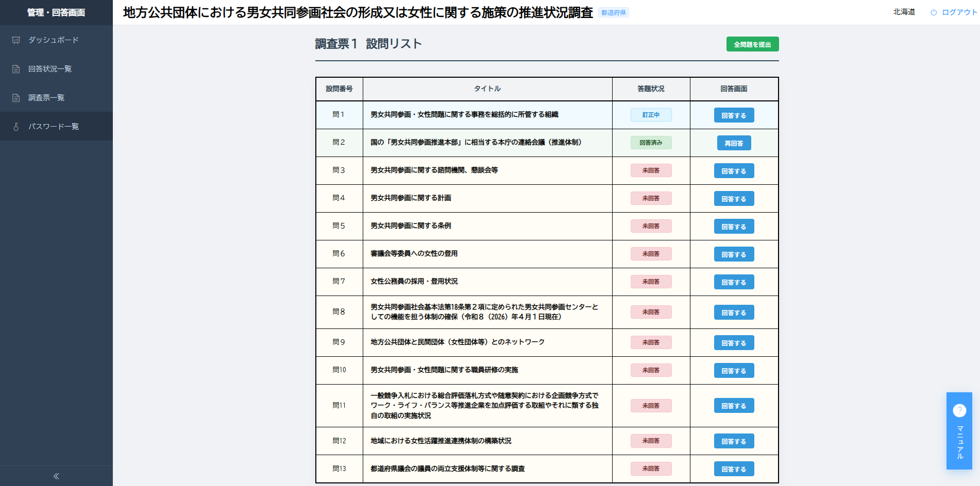The image size is (980, 486).
Task: Click title 地方公共団体と民間団体とのネットワーク
Action: [x=458, y=342]
